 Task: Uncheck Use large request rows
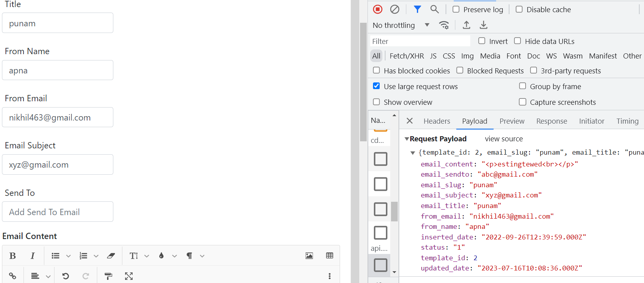376,86
